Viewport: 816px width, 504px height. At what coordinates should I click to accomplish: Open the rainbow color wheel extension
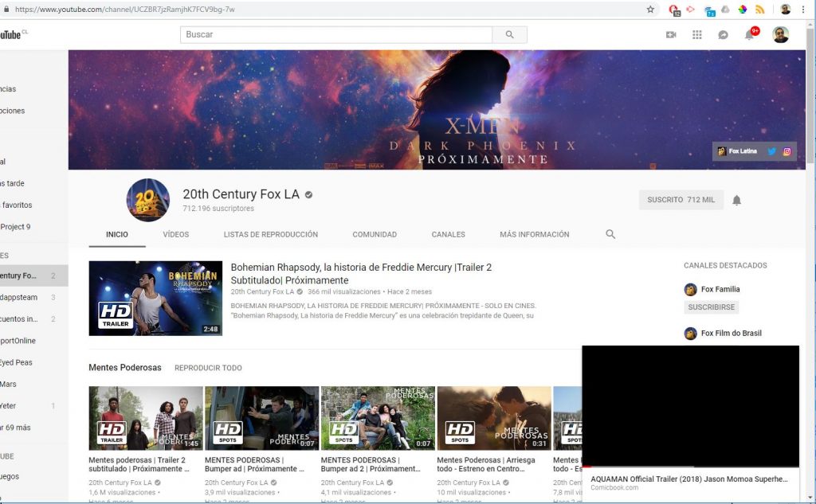743,10
